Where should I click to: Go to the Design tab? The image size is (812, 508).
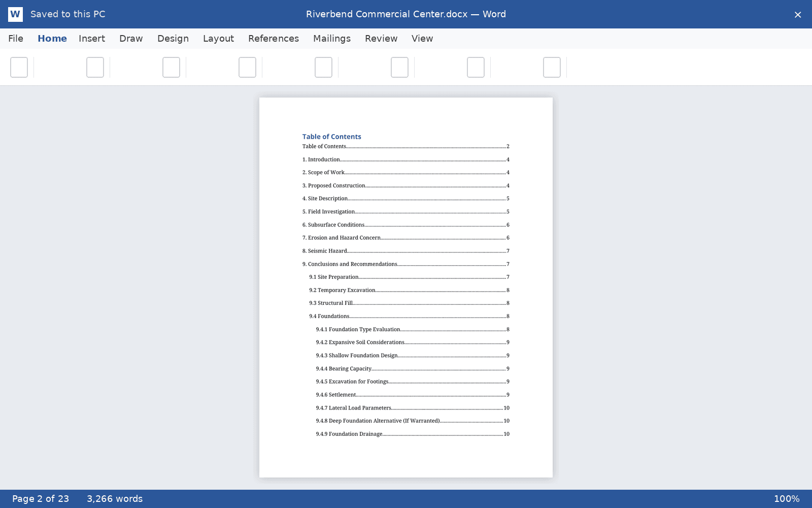[x=173, y=39]
